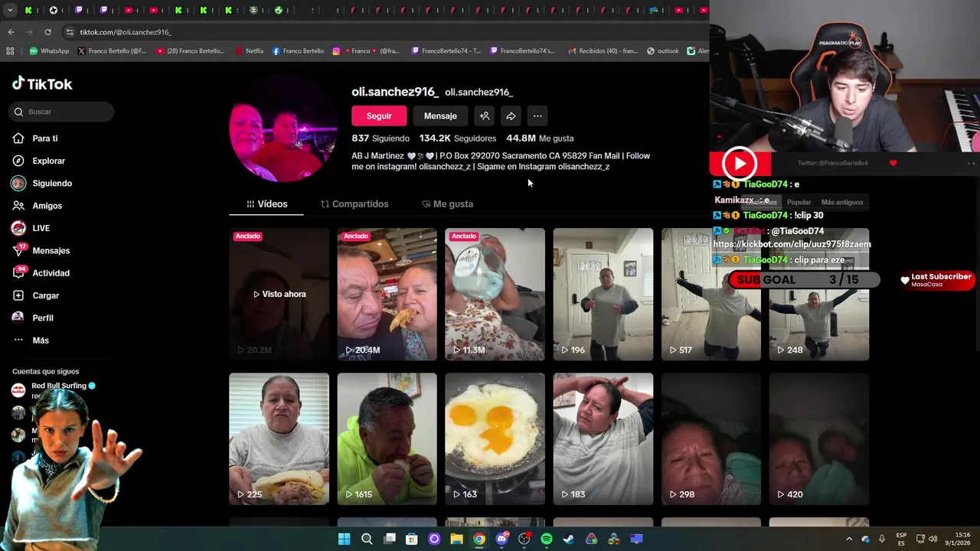
Task: Open the site information icon in address bar
Action: tap(70, 32)
